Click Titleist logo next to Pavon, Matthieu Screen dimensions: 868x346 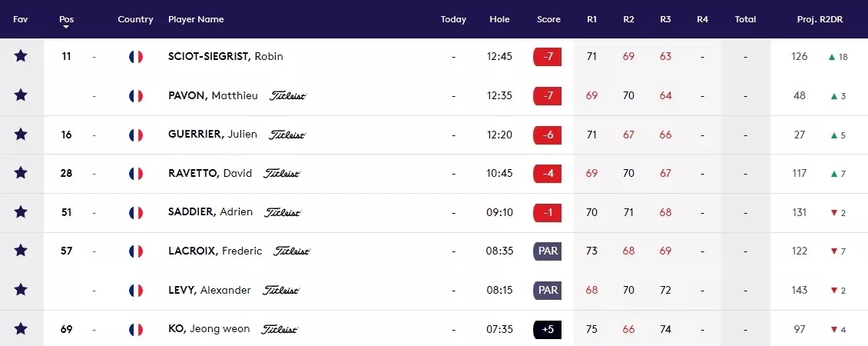[288, 95]
